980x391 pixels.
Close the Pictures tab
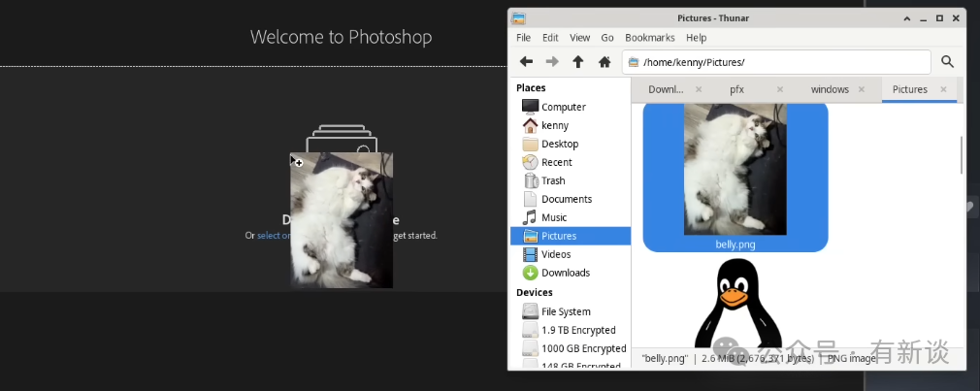[943, 89]
